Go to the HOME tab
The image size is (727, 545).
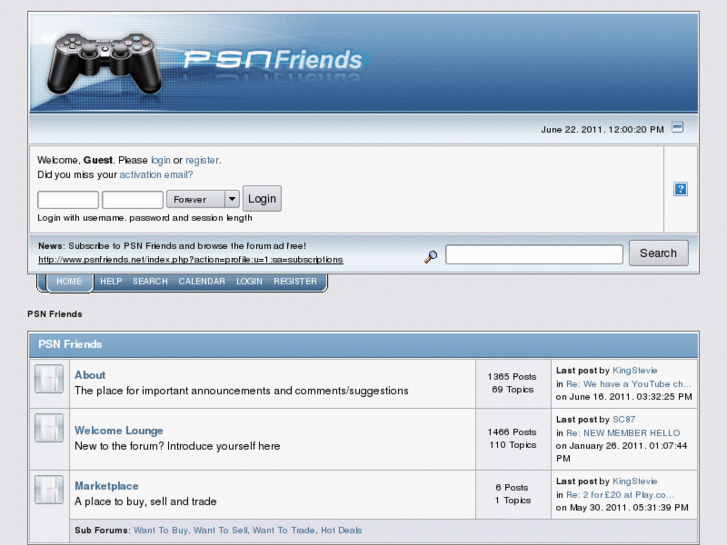(x=69, y=282)
